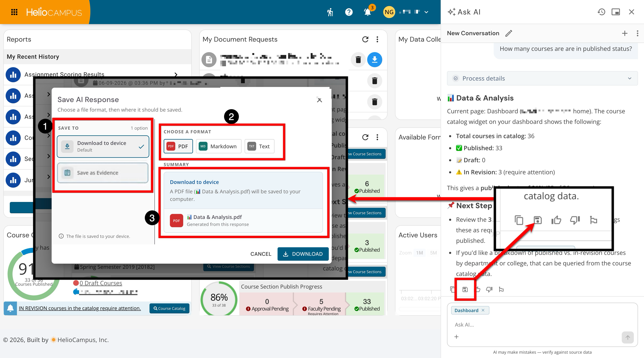
Task: Open the notifications bell with badge 3
Action: tap(368, 12)
